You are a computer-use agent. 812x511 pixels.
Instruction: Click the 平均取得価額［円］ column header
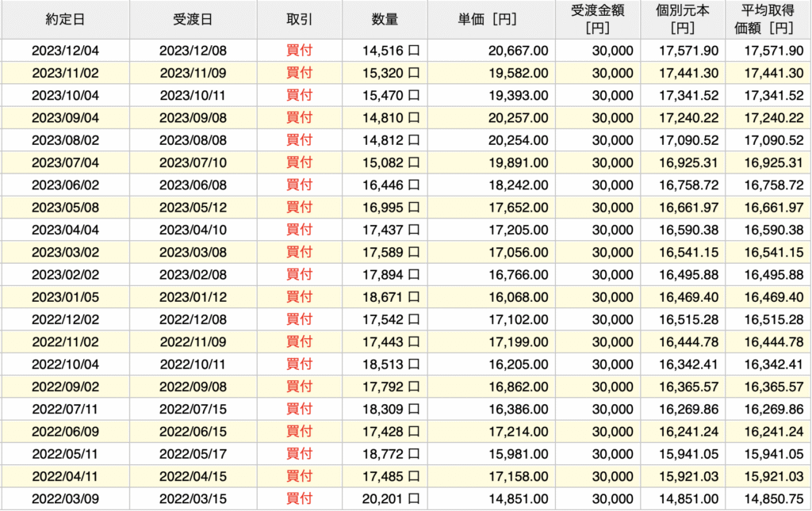tap(767, 20)
